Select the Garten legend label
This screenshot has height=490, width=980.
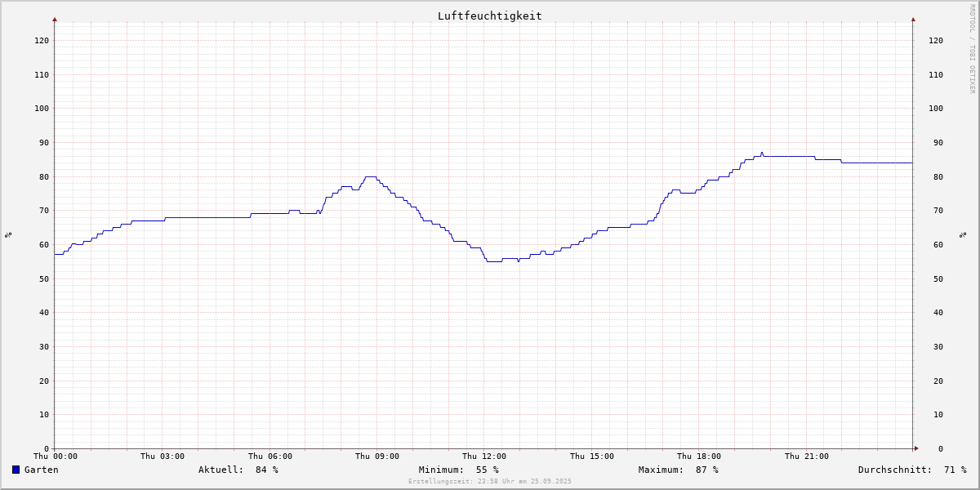coord(41,470)
